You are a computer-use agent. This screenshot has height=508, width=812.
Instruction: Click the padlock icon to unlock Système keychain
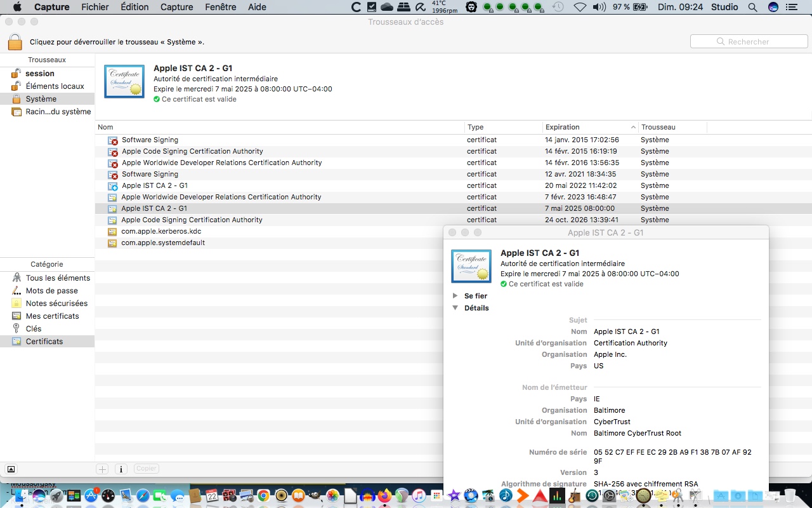(15, 42)
